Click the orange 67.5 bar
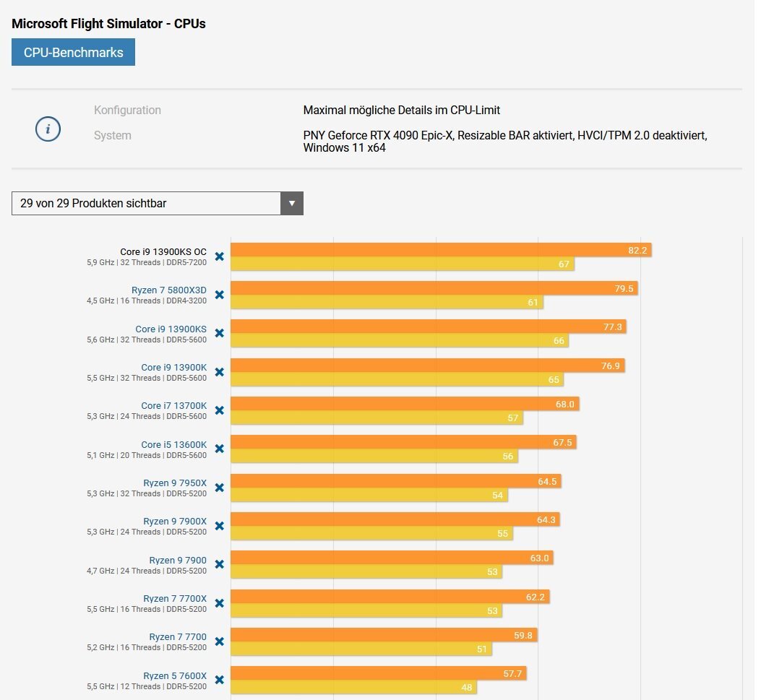Viewport: 769px width, 700px height. [403, 442]
